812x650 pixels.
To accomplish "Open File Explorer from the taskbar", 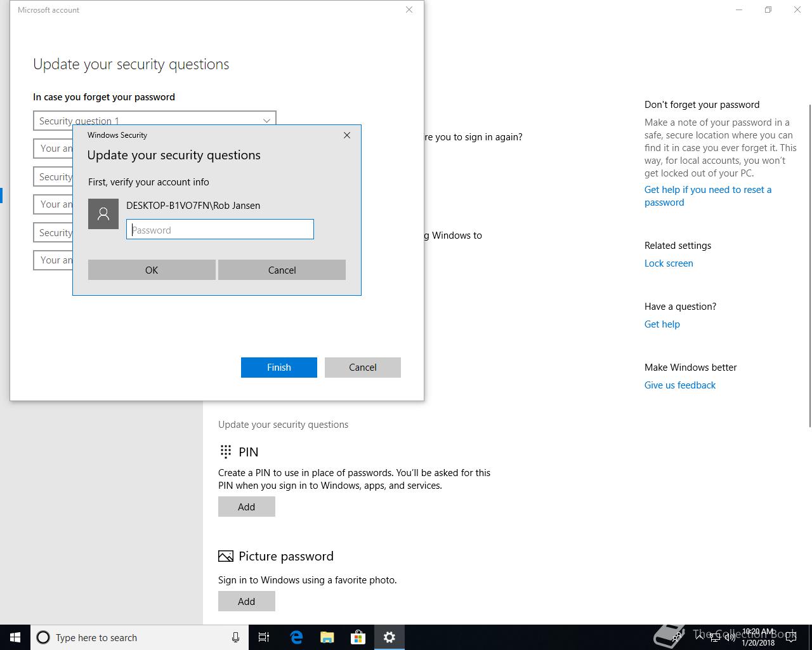I will [327, 637].
